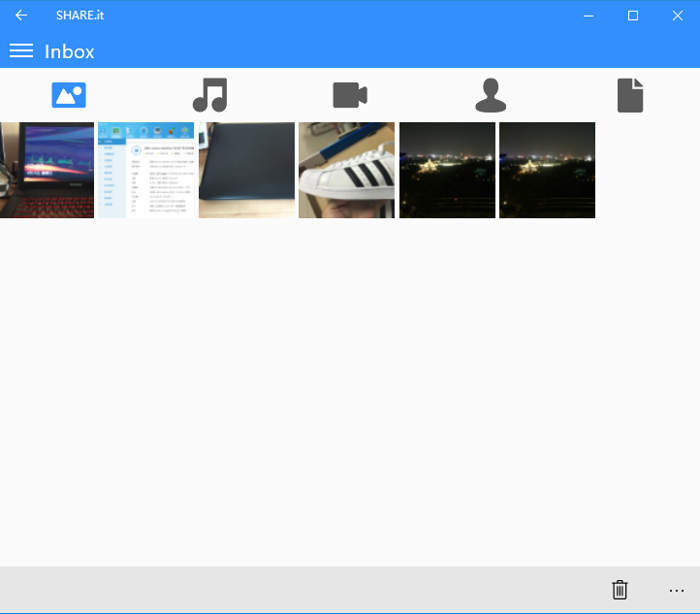Select the Photos category icon
Viewport: 700px width, 614px height.
click(x=69, y=95)
